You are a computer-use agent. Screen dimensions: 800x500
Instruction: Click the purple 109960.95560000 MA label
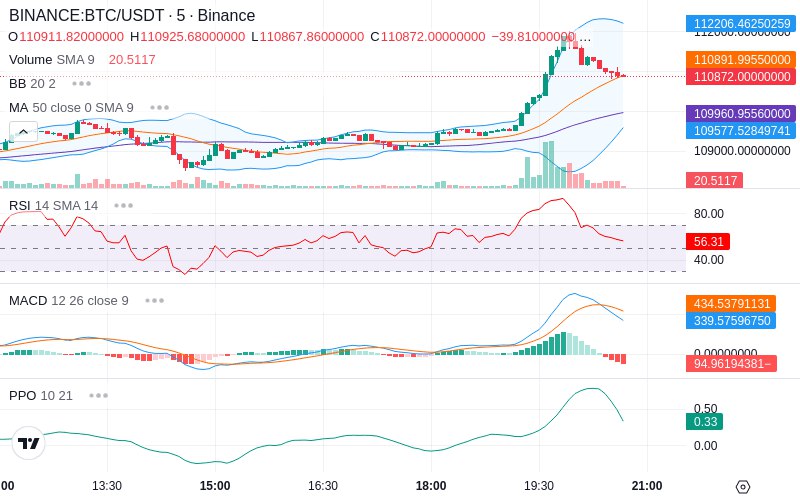click(x=741, y=113)
